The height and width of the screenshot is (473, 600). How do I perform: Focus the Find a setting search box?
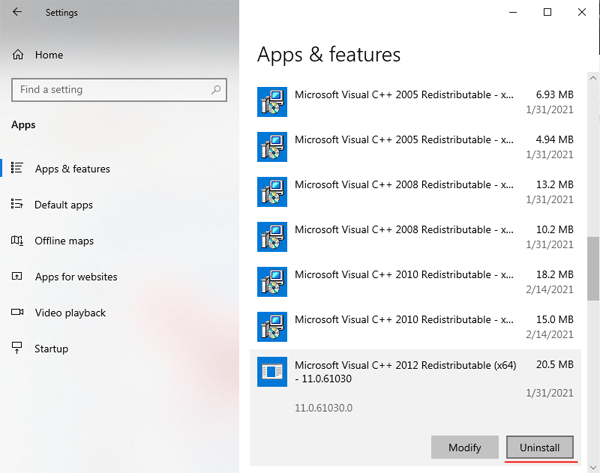pyautogui.click(x=119, y=90)
